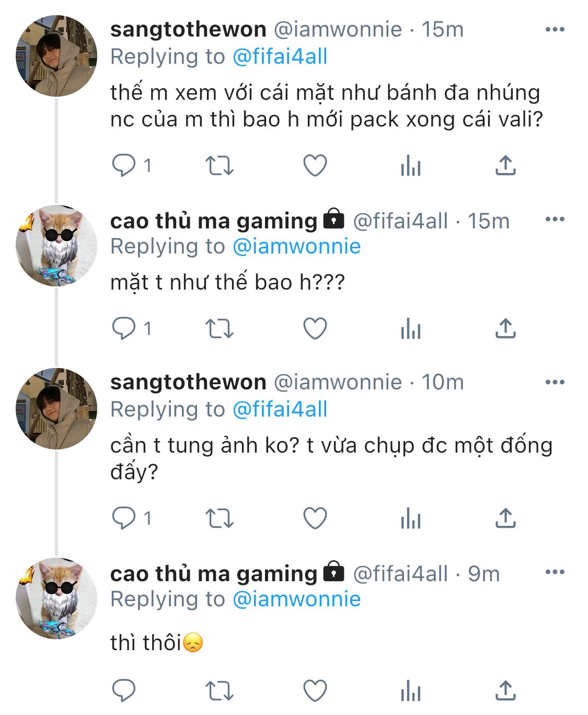Open more options on the 'thì thôi' tweet

click(x=555, y=572)
